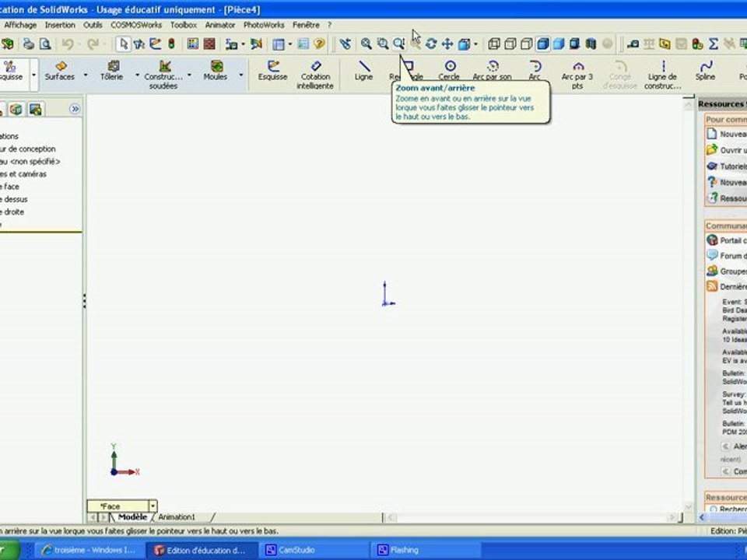
Task: Switch to Flashing window in taskbar
Action: (x=427, y=550)
